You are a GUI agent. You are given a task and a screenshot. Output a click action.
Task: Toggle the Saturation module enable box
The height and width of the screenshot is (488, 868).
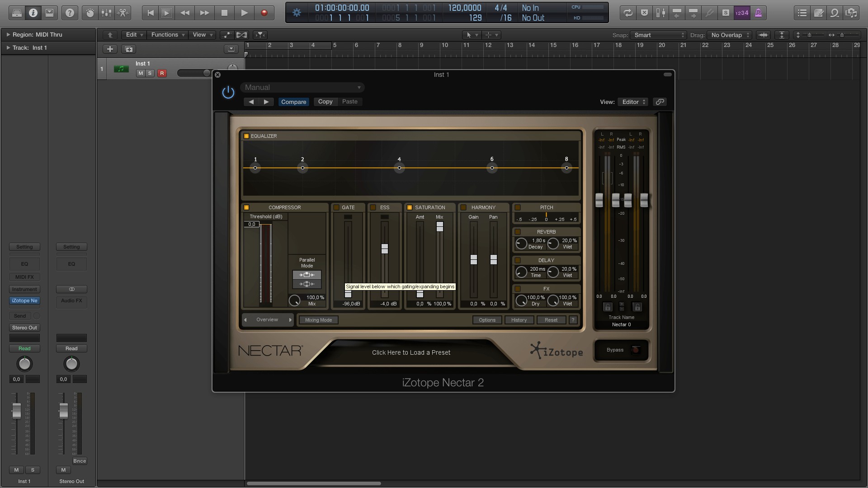click(x=410, y=207)
